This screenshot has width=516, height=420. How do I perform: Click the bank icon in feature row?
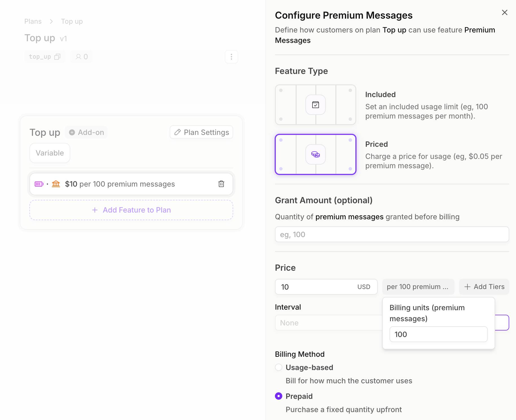pos(56,184)
